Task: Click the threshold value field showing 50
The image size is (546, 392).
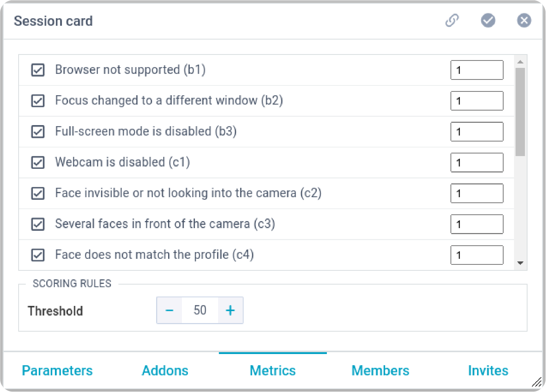Action: click(200, 310)
